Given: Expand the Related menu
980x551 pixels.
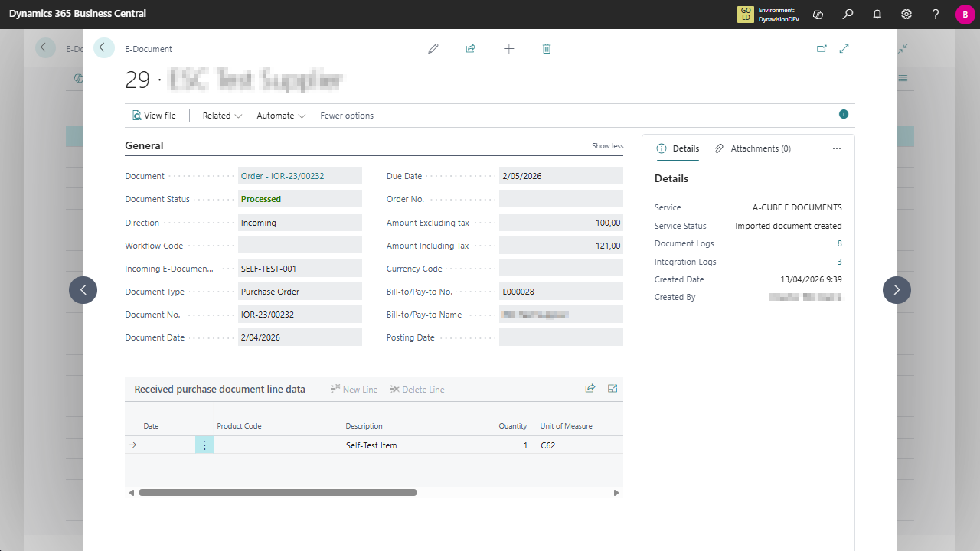Looking at the screenshot, I should click(222, 116).
